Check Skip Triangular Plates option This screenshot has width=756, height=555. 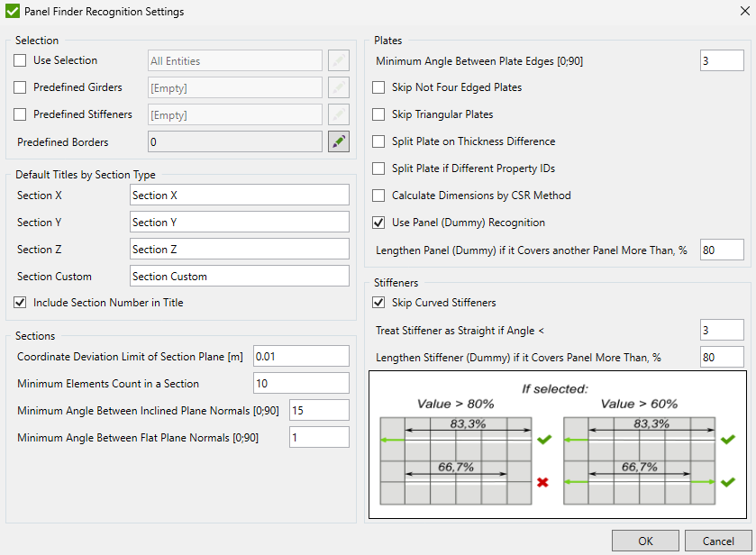(379, 114)
